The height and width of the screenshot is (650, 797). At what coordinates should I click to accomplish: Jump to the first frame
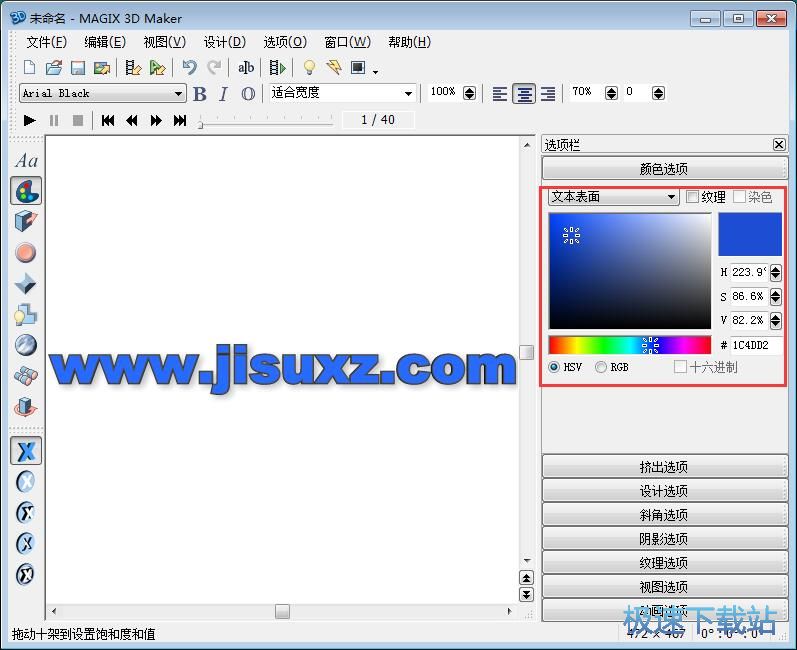pyautogui.click(x=108, y=120)
